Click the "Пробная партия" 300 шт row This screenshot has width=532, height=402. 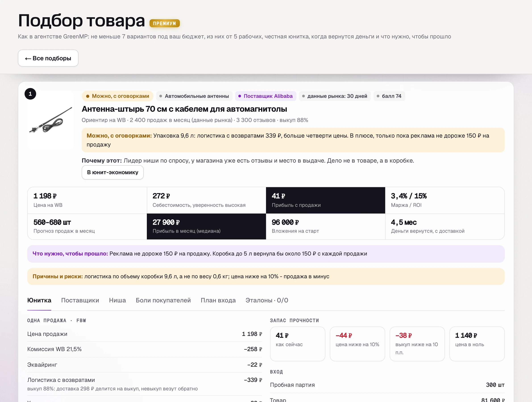pyautogui.click(x=387, y=385)
